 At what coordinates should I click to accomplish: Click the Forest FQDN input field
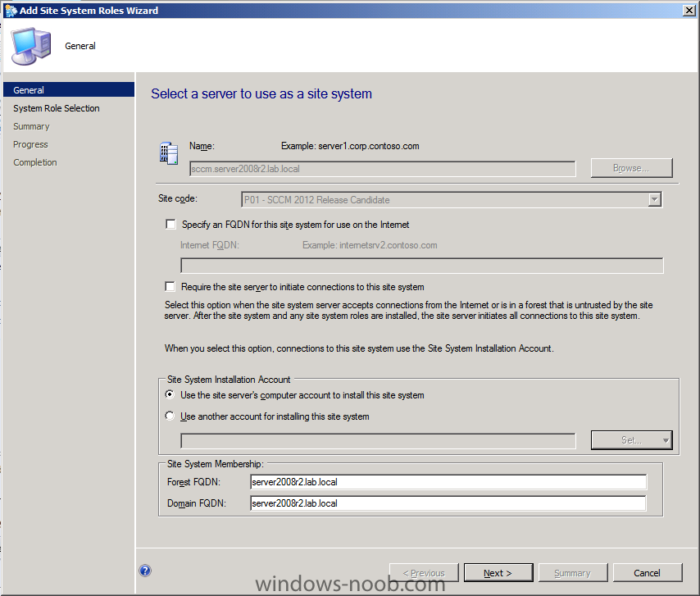tap(448, 482)
